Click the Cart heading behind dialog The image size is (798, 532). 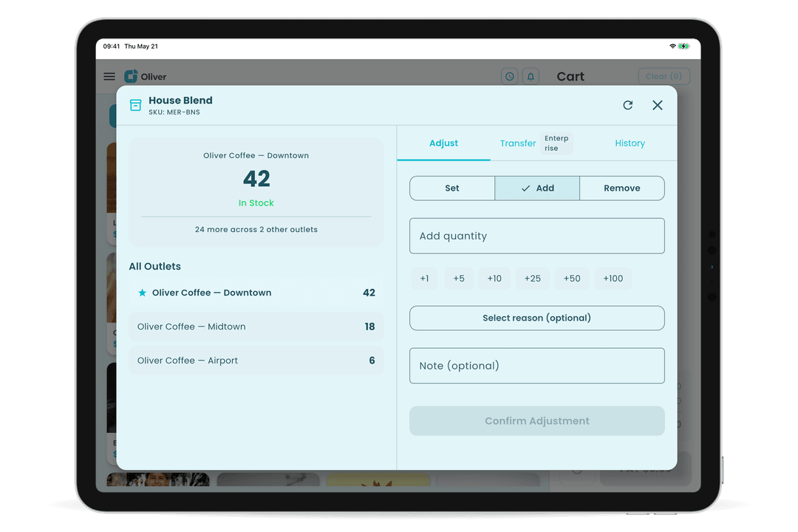click(x=570, y=76)
